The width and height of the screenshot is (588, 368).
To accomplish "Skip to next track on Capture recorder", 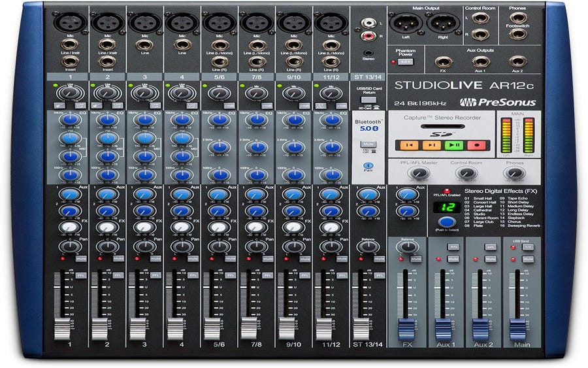I will point(432,145).
